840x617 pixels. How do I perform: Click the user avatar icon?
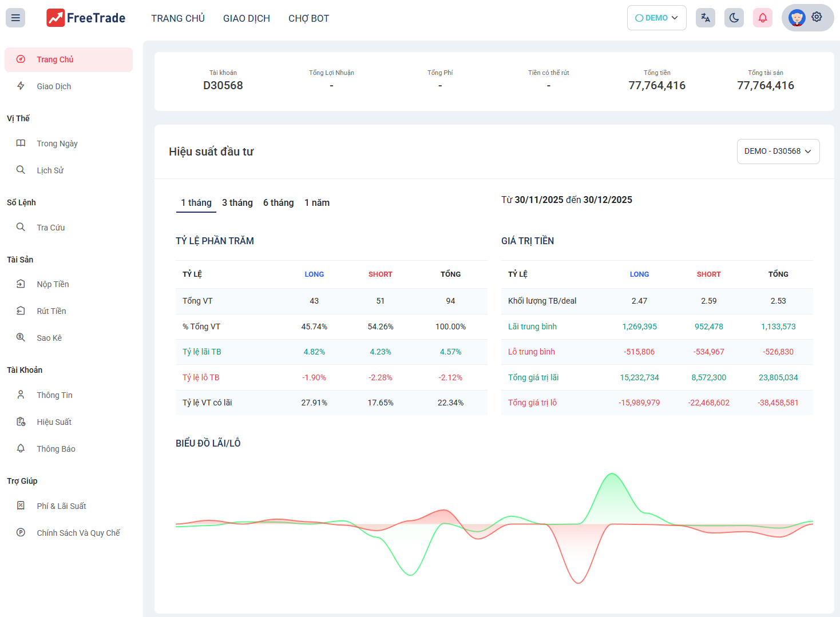pos(797,18)
